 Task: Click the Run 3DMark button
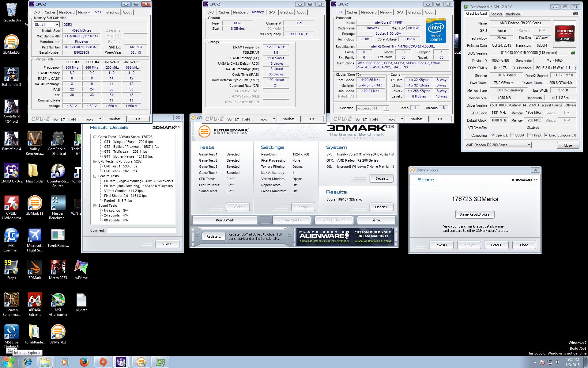click(x=225, y=220)
